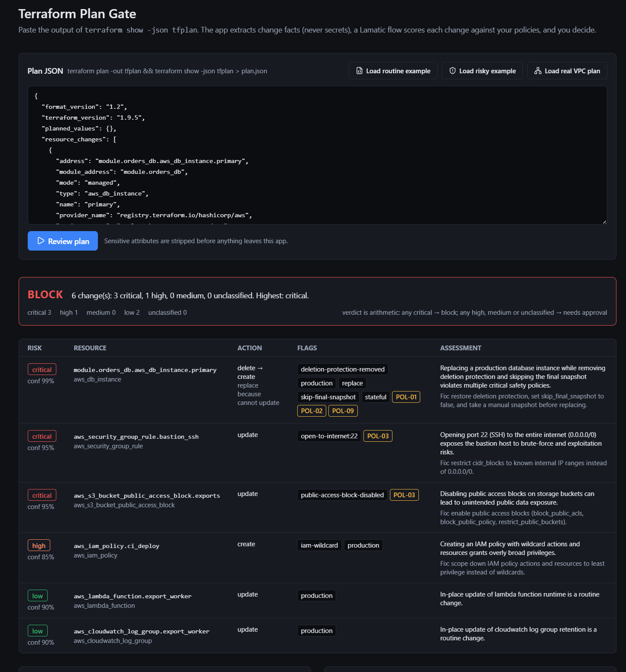This screenshot has height=672, width=626.
Task: Select resource aws_lambda_function.export_worker
Action: tap(133, 596)
